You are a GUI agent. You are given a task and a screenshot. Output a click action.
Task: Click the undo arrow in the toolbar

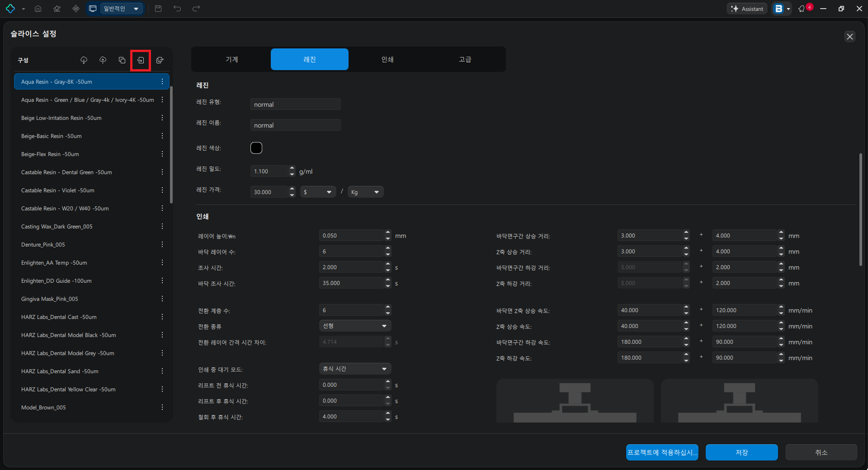[x=177, y=9]
